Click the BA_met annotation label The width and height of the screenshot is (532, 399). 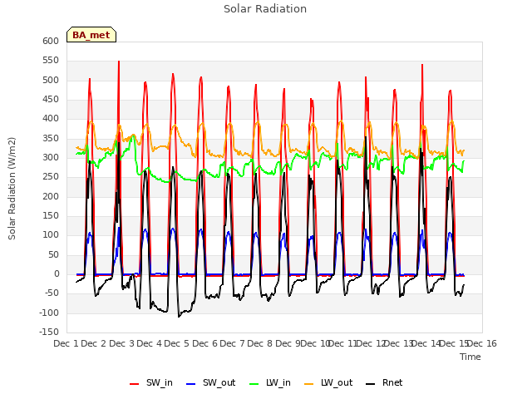tap(91, 35)
